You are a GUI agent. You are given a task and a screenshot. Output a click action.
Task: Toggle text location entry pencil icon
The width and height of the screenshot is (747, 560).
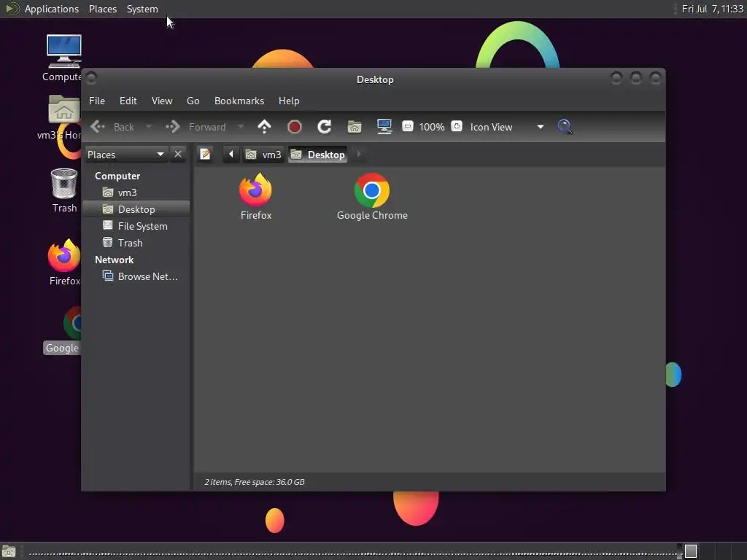205,155
